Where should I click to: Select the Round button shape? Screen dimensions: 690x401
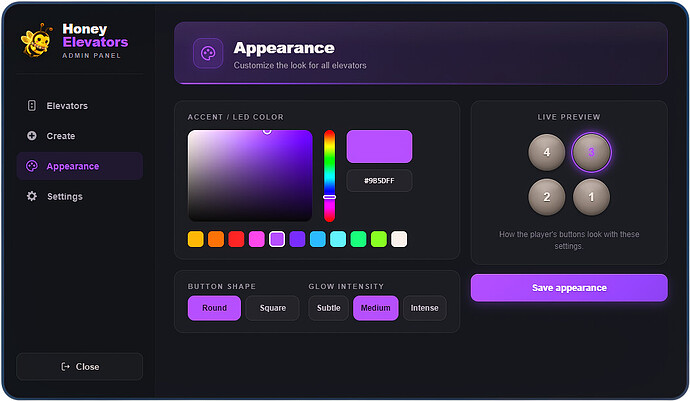pos(214,308)
